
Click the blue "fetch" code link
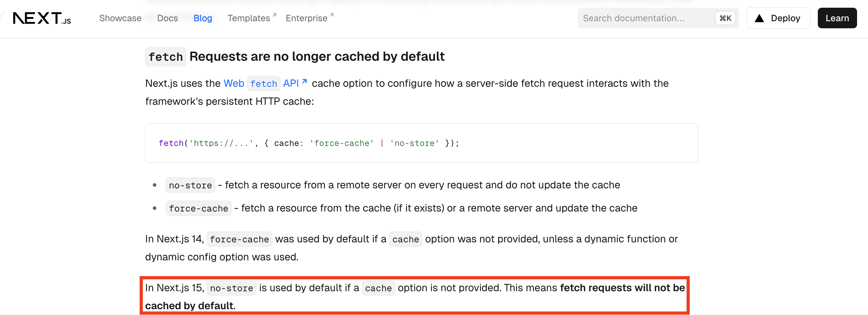(263, 84)
